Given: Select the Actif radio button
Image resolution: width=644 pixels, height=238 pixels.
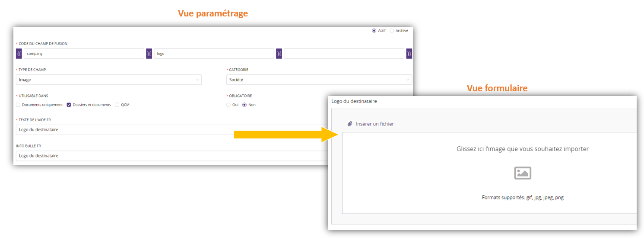Looking at the screenshot, I should point(374,31).
